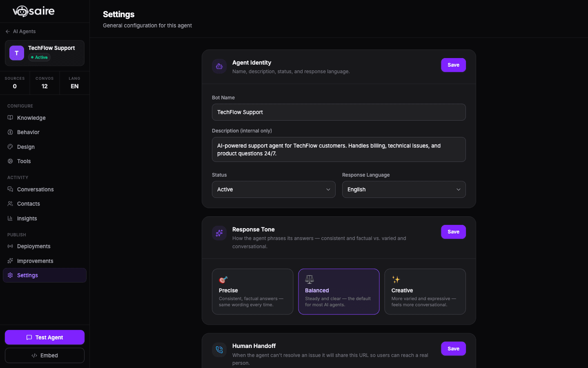Click the Improvements sparkle icon

click(10, 261)
